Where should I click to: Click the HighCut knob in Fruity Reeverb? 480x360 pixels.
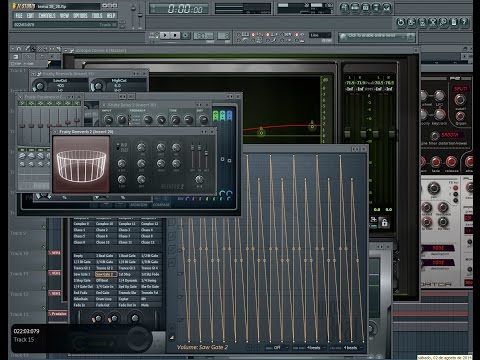pos(98,86)
